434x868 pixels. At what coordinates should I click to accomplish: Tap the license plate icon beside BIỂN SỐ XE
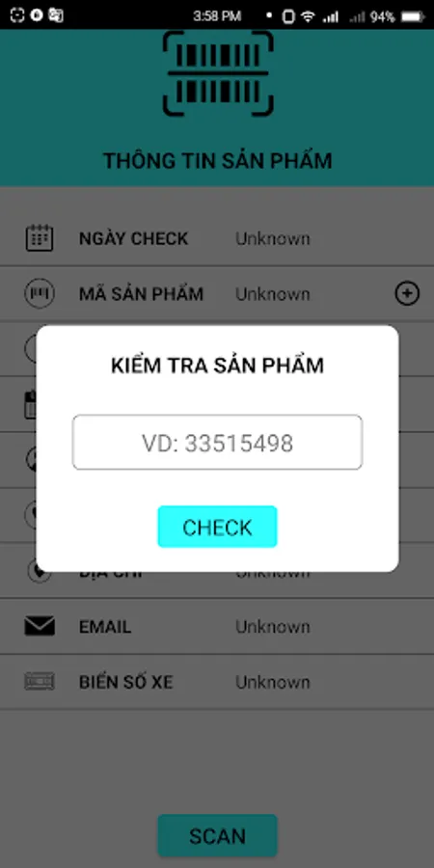pos(40,682)
